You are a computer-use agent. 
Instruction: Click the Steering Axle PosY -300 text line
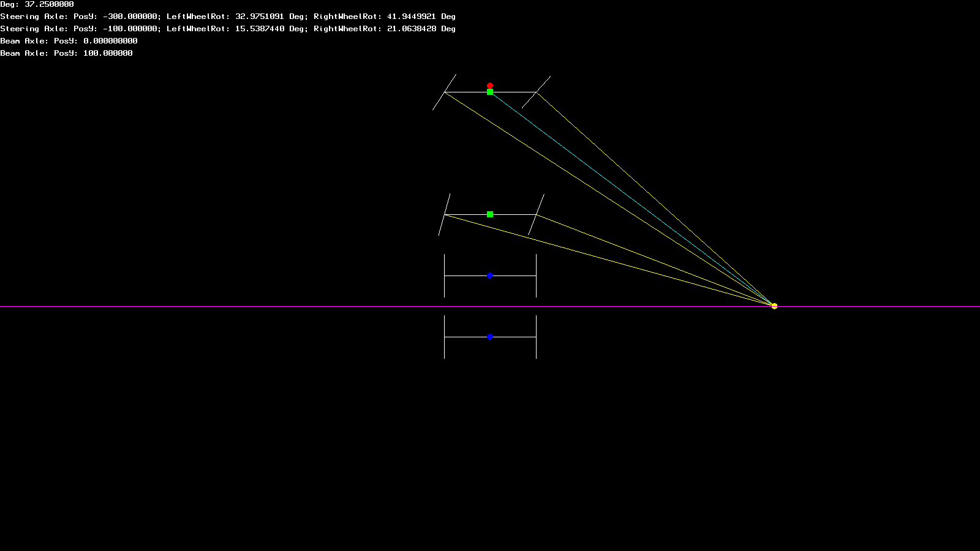point(80,17)
